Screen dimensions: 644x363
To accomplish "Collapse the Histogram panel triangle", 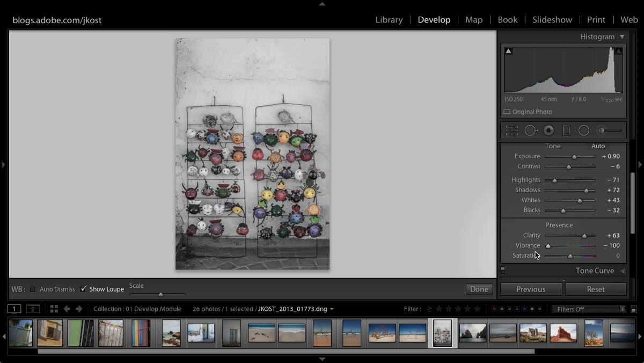I will coord(622,37).
